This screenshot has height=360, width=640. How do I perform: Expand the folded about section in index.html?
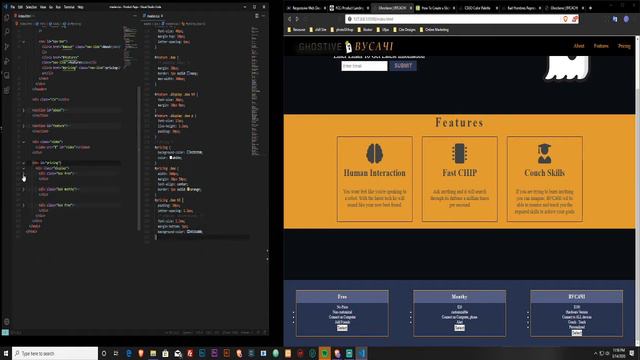pos(23,110)
